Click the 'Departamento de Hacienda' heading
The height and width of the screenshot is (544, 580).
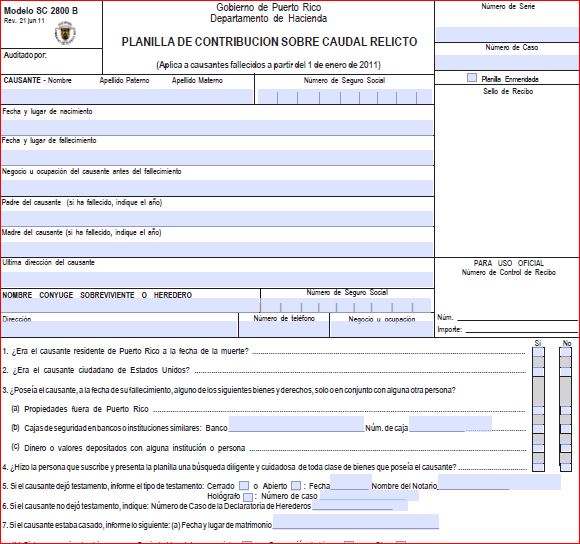[269, 18]
